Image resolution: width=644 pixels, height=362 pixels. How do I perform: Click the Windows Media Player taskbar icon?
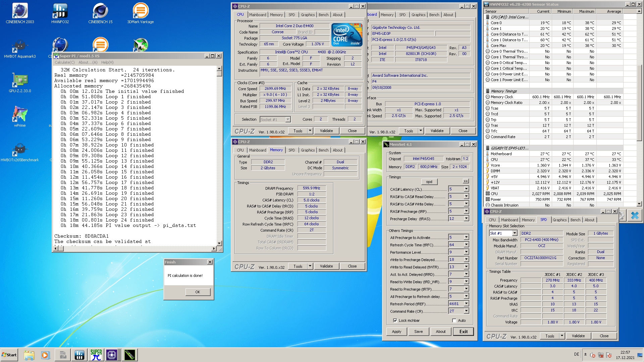45,355
